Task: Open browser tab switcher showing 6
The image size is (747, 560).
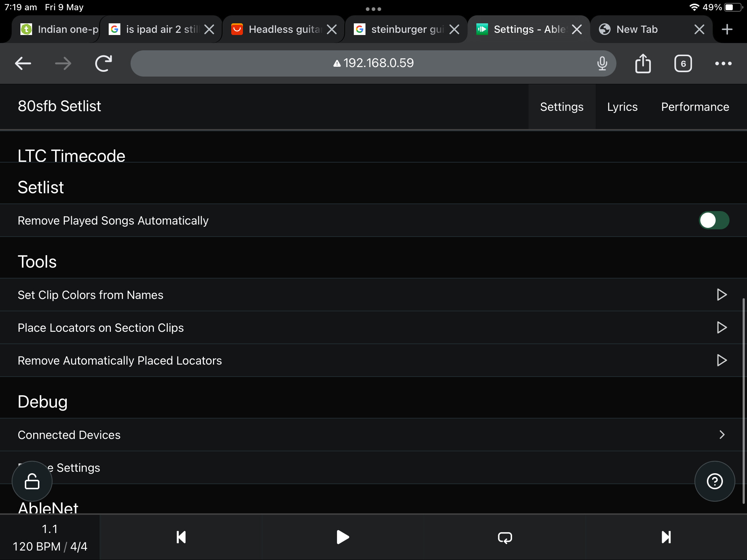Action: 683,63
